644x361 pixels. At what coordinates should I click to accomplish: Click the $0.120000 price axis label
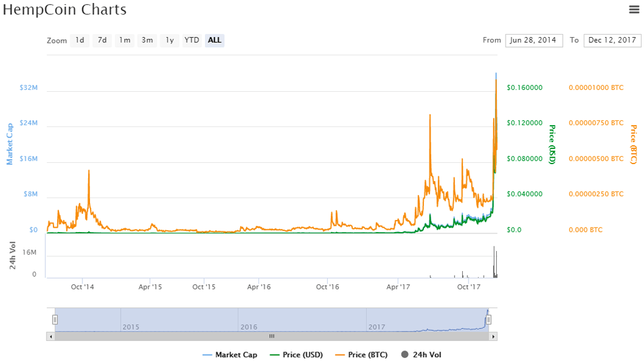525,123
